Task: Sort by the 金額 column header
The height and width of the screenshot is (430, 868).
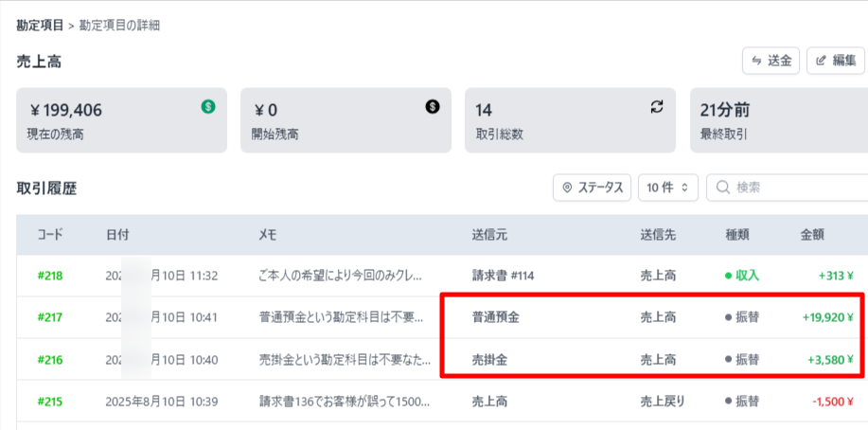Action: coord(813,234)
